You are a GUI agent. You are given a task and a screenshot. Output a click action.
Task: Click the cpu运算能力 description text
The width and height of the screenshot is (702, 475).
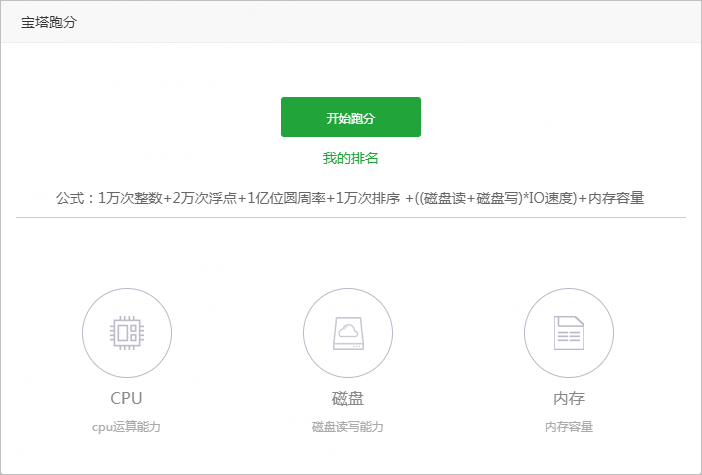(127, 427)
